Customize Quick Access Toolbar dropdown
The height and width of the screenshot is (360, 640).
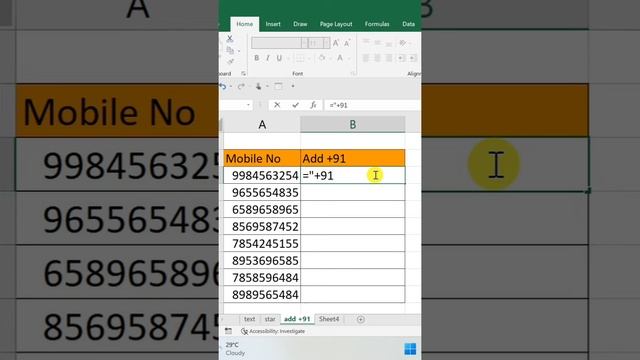[x=293, y=86]
